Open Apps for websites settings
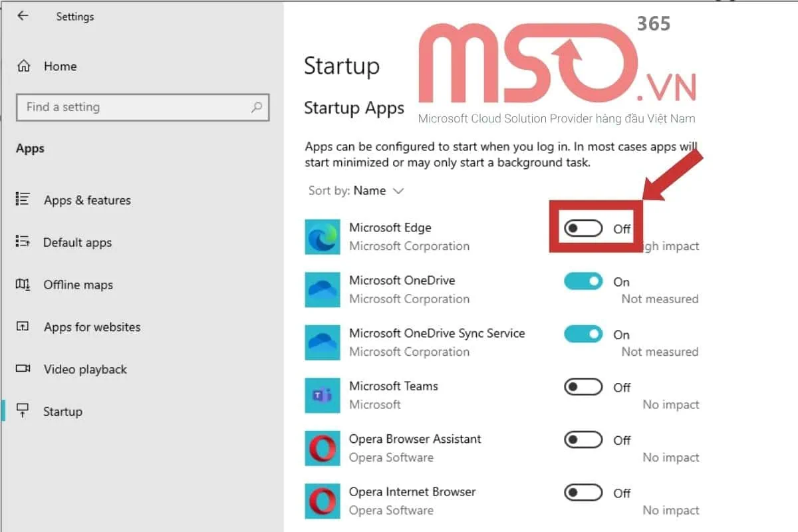This screenshot has height=532, width=798. click(x=91, y=327)
